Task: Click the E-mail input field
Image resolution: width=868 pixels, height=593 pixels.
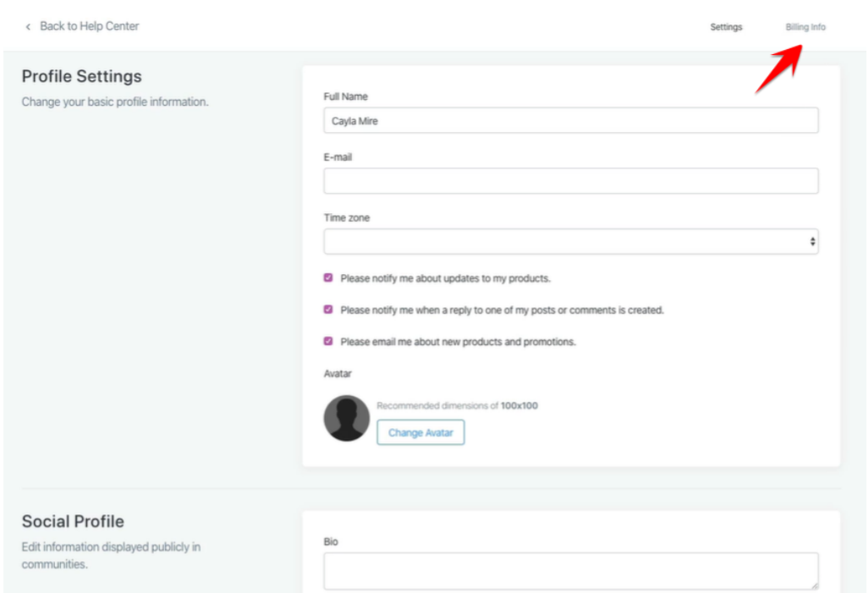Action: click(x=571, y=181)
